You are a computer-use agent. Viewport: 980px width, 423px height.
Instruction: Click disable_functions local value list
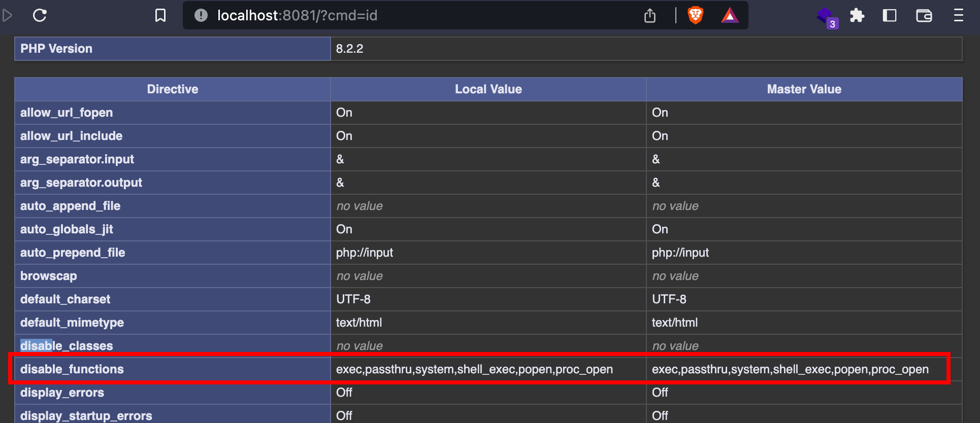(474, 369)
